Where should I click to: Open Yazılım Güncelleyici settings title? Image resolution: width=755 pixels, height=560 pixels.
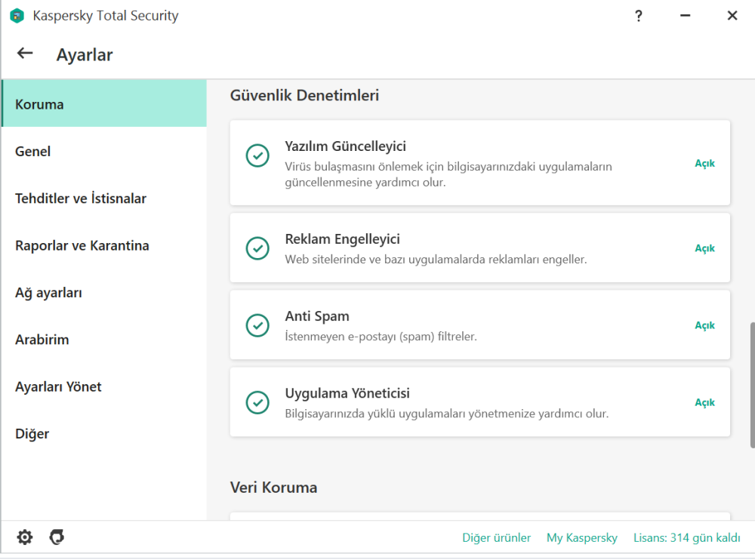click(x=345, y=146)
